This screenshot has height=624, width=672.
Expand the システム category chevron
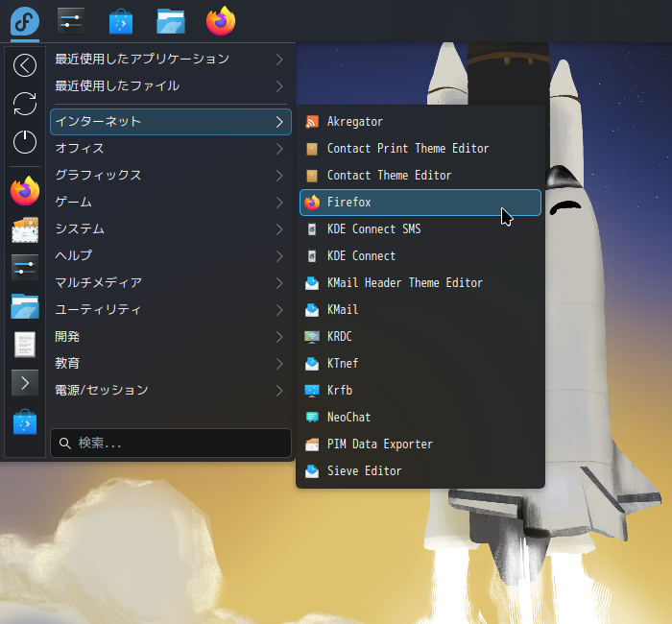[279, 229]
